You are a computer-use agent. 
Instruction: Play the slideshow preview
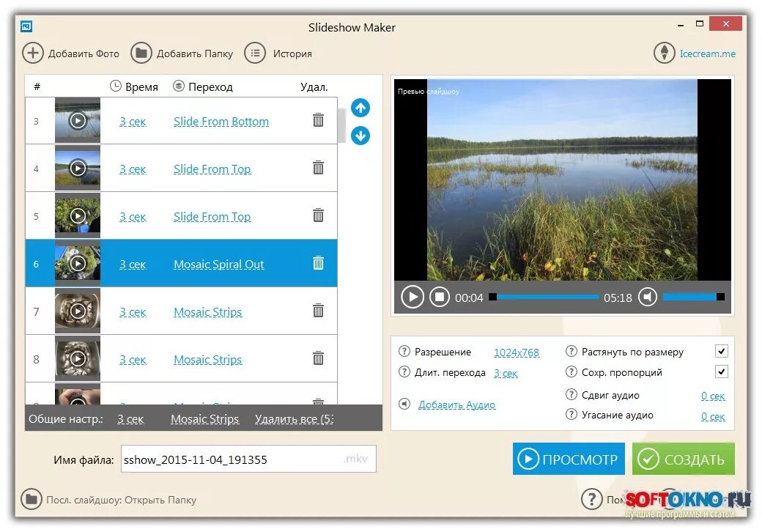pos(413,297)
